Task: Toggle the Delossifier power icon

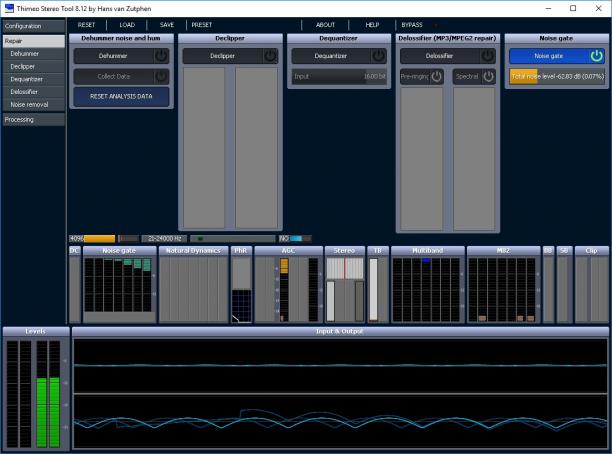Action: [487, 56]
